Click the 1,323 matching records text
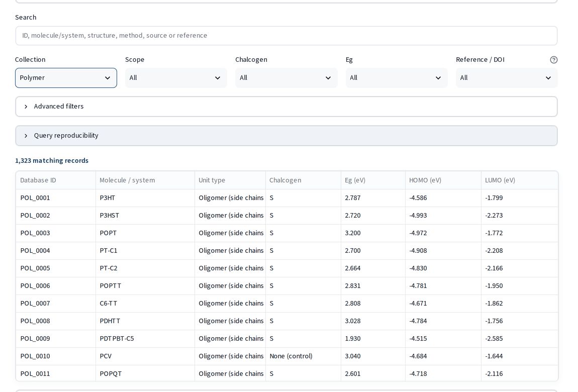Image resolution: width=578 pixels, height=392 pixels. (x=52, y=161)
